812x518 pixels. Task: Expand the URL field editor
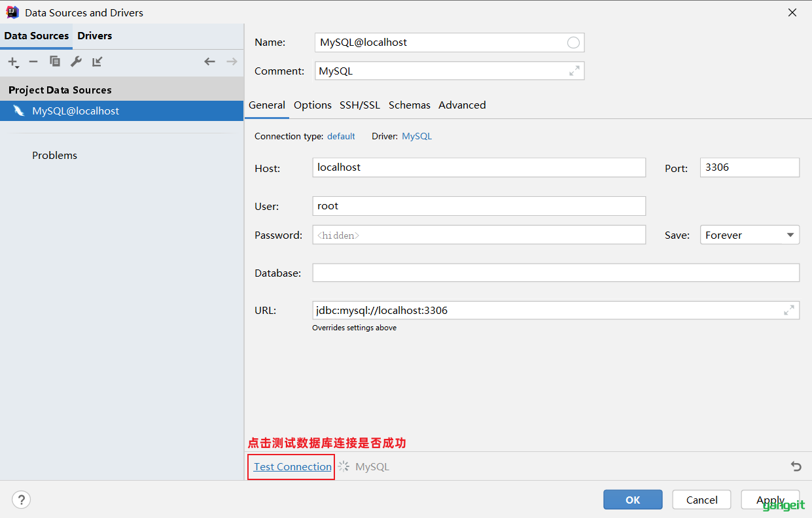pos(789,310)
